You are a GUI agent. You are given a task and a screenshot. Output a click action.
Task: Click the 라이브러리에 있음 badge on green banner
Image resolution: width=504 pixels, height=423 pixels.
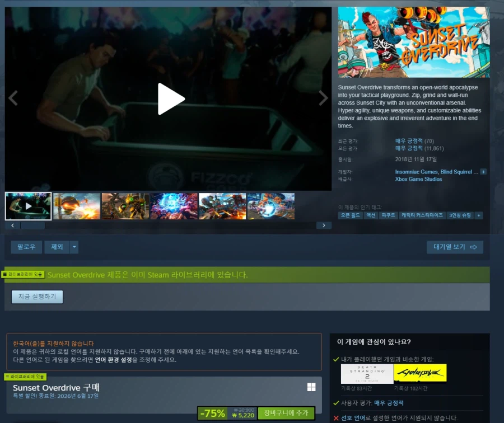click(23, 274)
